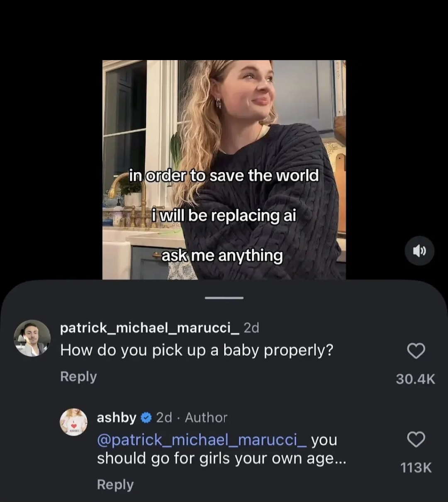Tap the 'ask me anything' caption
The image size is (448, 502).
coord(222,256)
